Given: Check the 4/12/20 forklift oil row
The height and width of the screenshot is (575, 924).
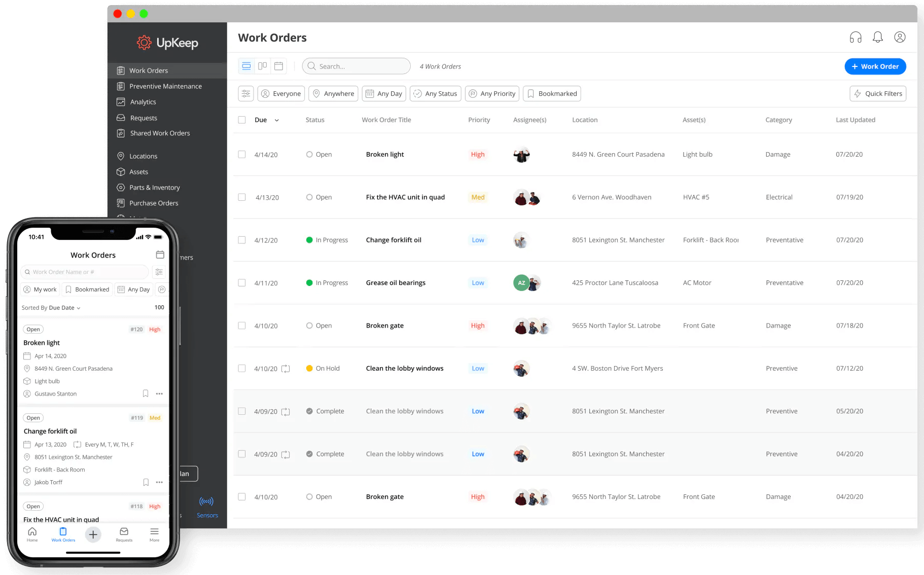Looking at the screenshot, I should coord(242,240).
